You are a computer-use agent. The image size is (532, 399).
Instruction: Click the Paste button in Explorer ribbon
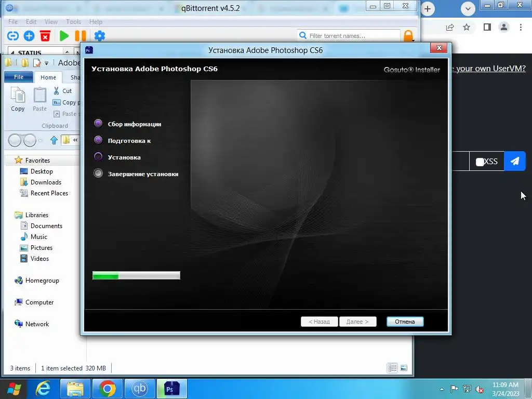39,99
